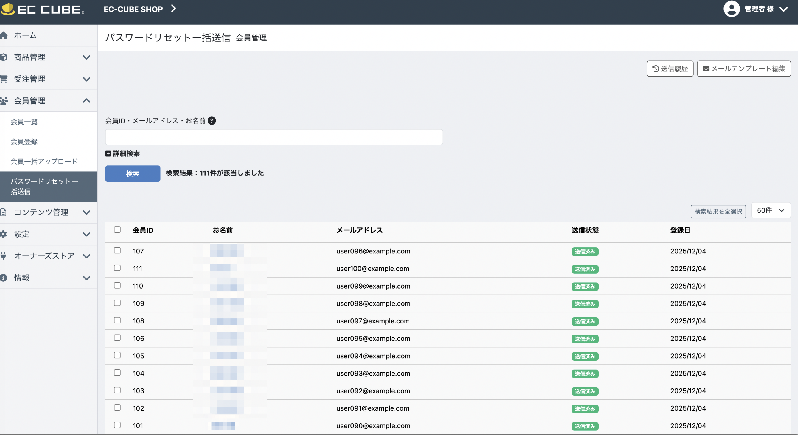
Task: Click email user100@example.com
Action: click(x=373, y=269)
